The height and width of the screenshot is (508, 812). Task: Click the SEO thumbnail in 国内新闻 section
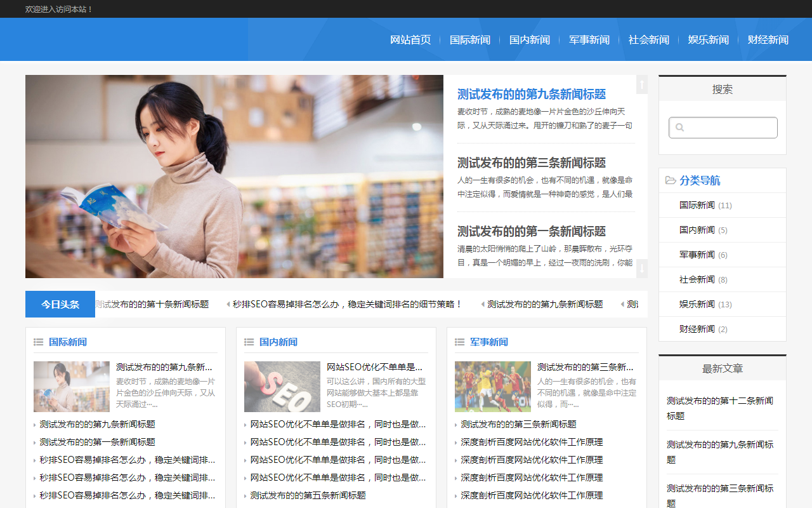pos(282,387)
